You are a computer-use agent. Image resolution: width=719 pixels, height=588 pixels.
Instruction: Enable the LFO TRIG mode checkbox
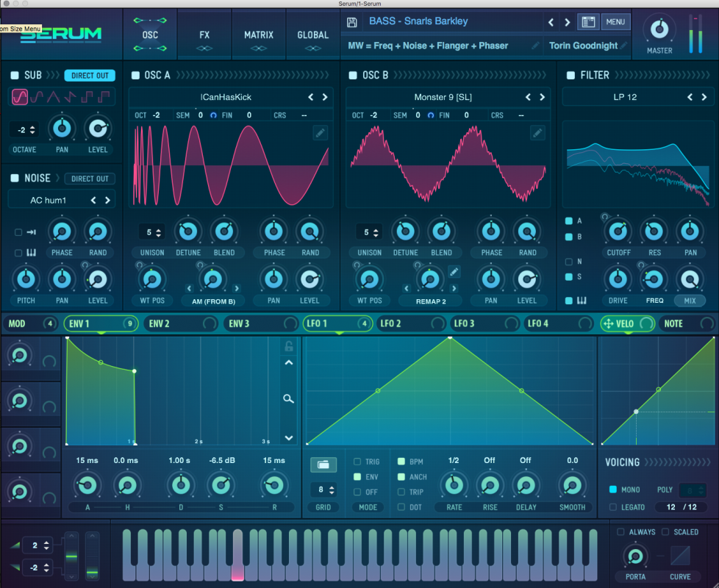pyautogui.click(x=357, y=462)
